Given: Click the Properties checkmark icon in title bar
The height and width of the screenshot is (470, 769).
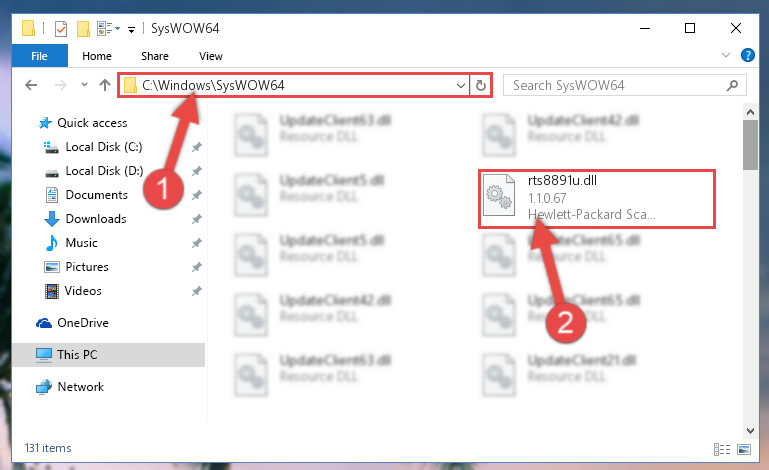Looking at the screenshot, I should (x=61, y=29).
